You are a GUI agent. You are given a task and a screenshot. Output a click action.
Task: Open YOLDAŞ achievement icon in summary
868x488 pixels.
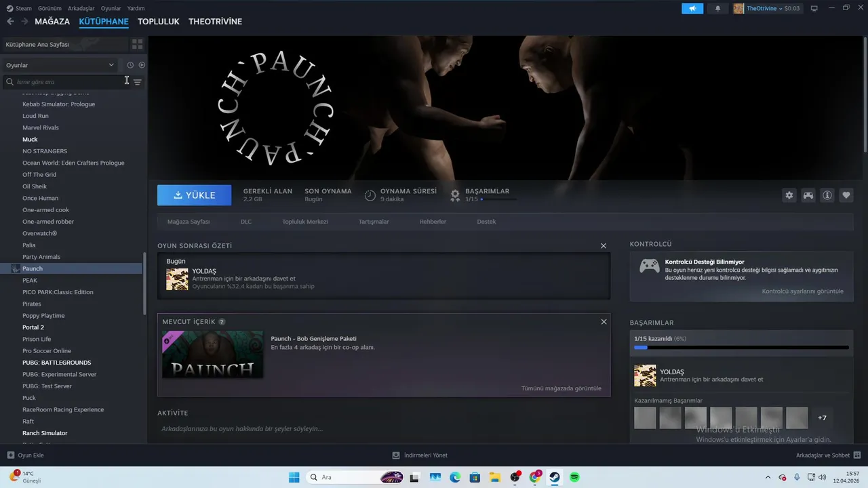click(x=177, y=279)
